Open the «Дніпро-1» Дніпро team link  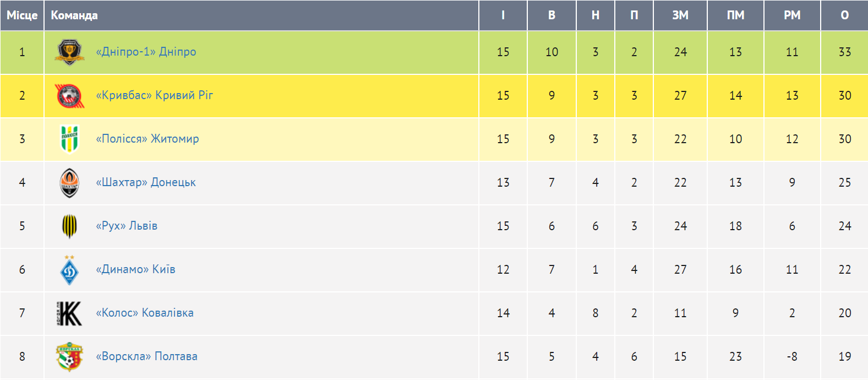[x=146, y=52]
